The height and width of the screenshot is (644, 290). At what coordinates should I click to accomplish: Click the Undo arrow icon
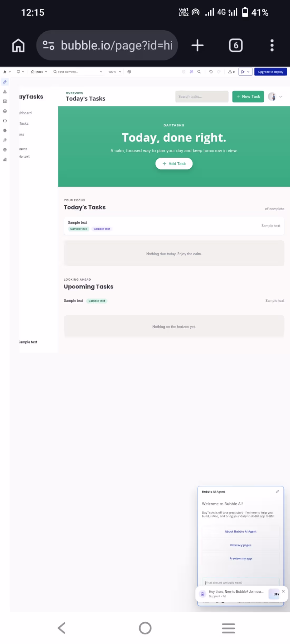pyautogui.click(x=211, y=72)
